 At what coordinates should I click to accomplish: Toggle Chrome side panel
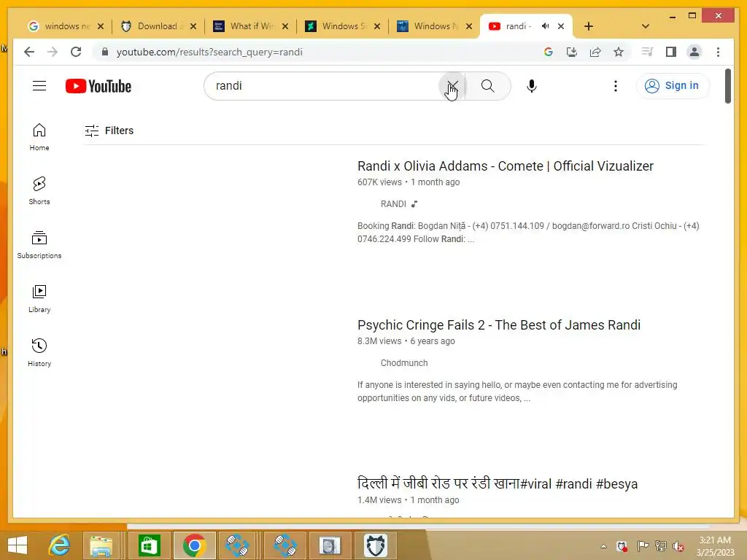(x=671, y=52)
